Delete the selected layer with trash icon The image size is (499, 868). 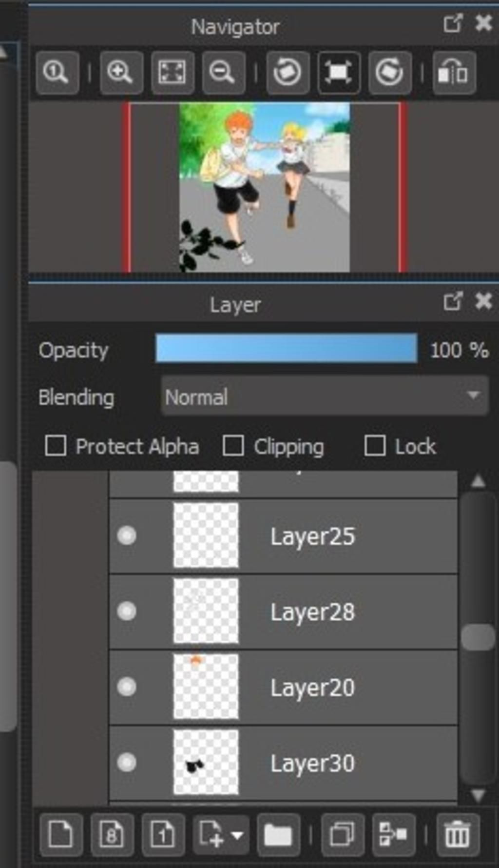pos(457,835)
